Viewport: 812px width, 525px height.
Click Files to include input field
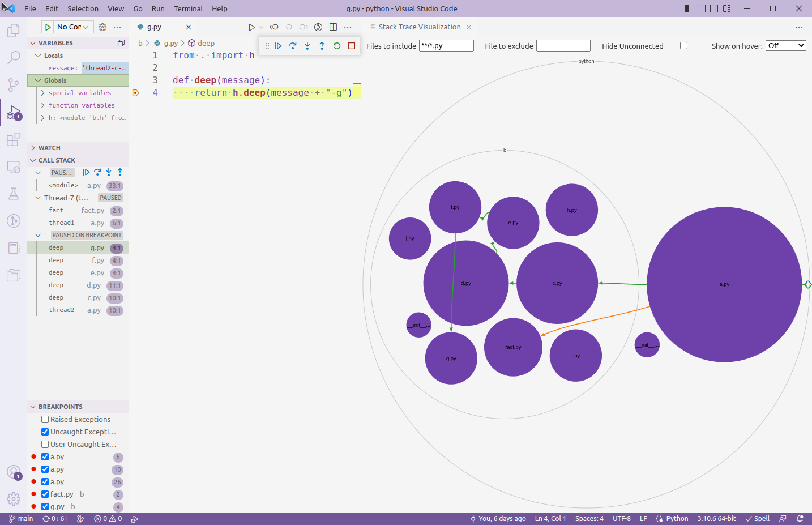click(446, 46)
